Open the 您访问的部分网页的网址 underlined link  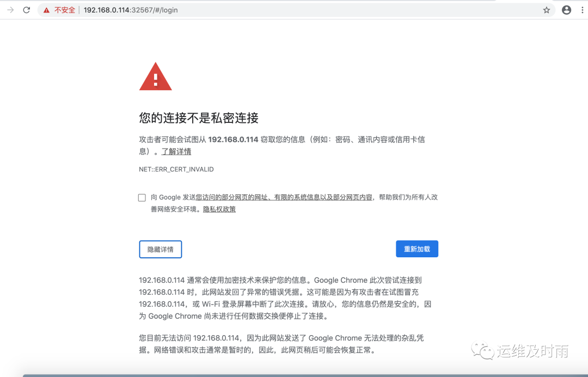(x=284, y=197)
